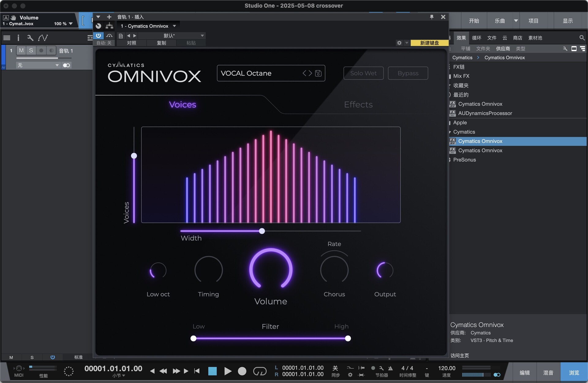Expand the Cymatics vendor folder

click(450, 132)
